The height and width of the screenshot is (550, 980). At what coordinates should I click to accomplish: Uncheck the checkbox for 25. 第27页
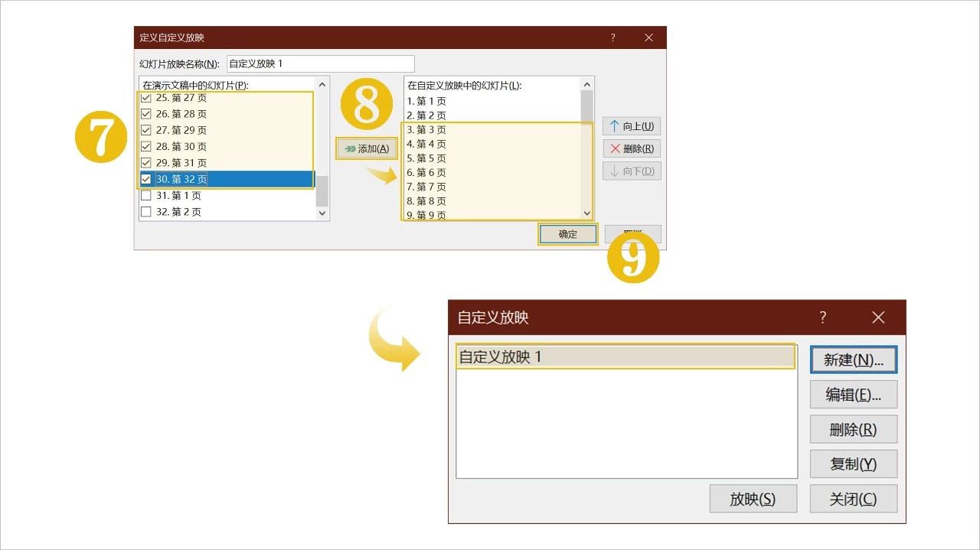pyautogui.click(x=145, y=97)
